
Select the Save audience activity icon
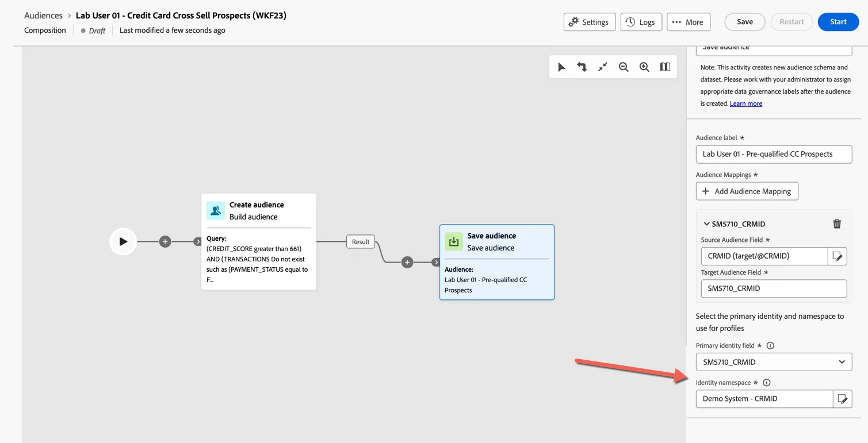click(x=454, y=241)
